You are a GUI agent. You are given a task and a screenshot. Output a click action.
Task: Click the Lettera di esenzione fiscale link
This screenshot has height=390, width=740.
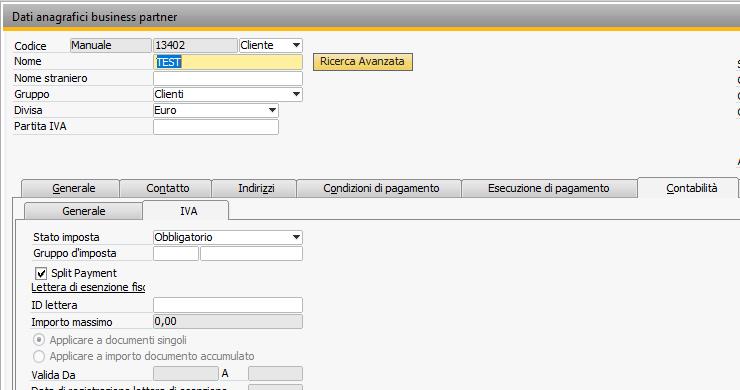pos(88,287)
